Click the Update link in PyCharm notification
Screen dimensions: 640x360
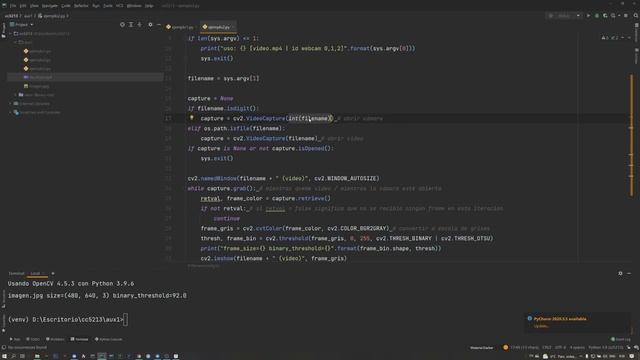point(541,326)
